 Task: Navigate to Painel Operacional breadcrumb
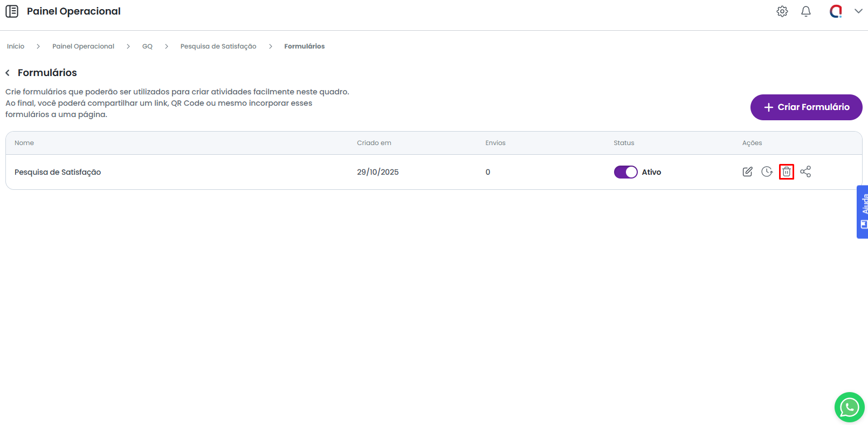[x=83, y=46]
